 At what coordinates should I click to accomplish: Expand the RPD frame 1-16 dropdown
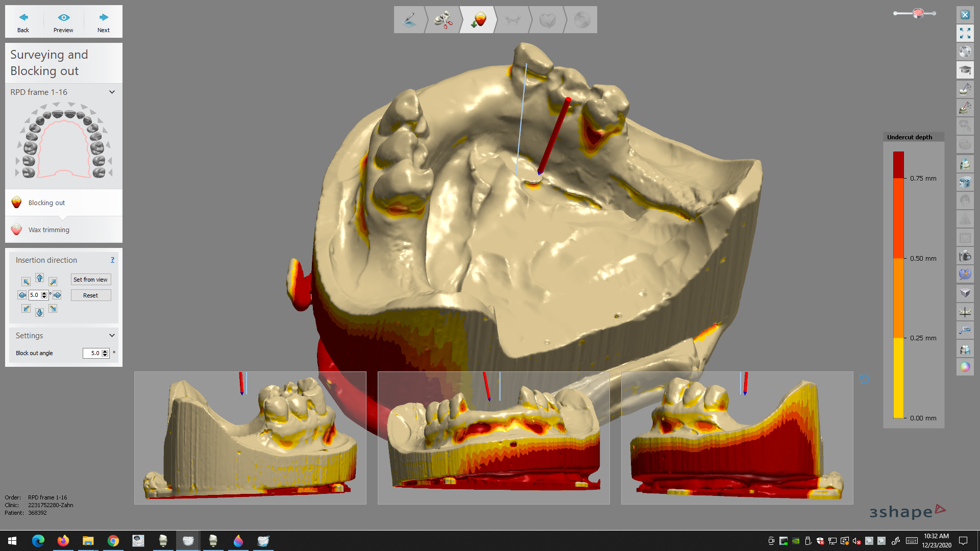112,92
